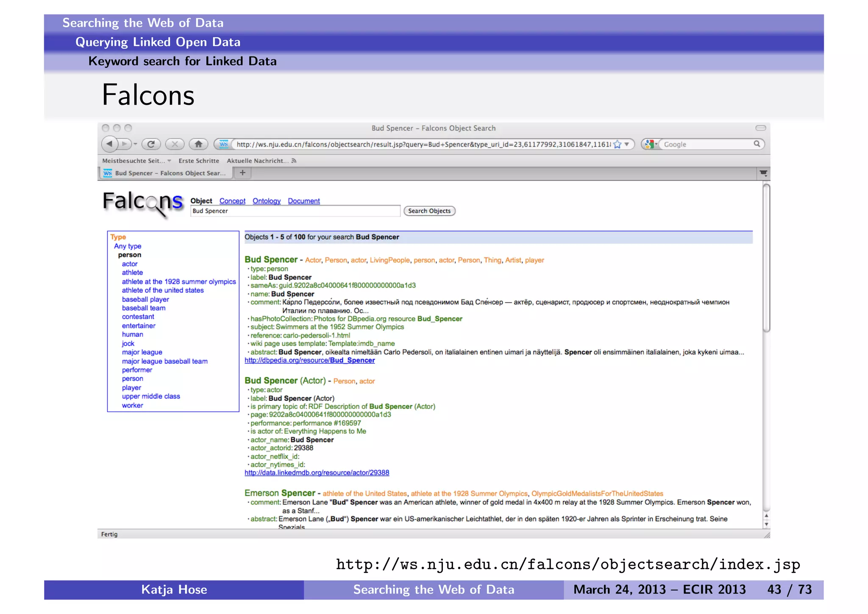Reload the page with refresh icon
868x614 pixels.
pos(151,144)
